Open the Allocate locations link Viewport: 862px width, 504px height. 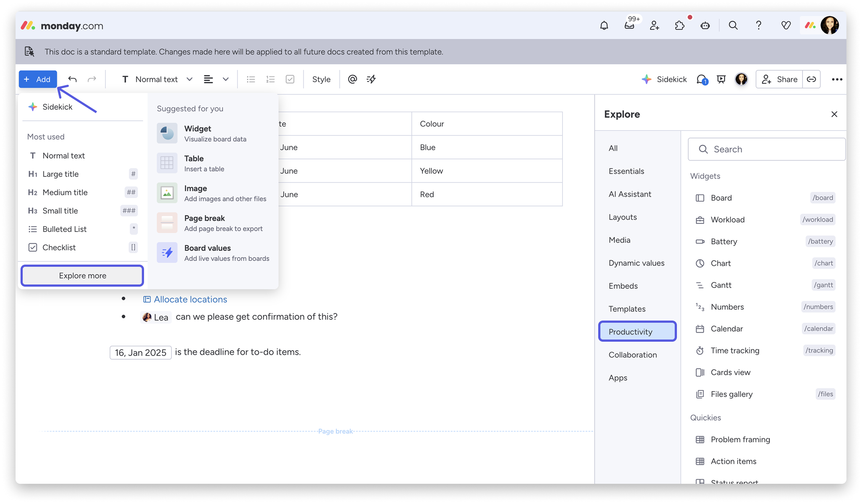pyautogui.click(x=190, y=299)
